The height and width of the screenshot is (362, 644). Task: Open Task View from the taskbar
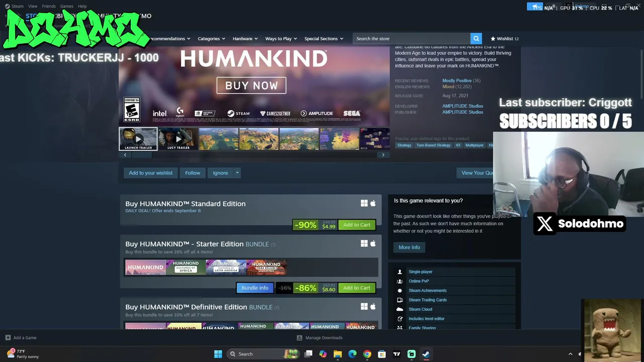click(x=308, y=354)
